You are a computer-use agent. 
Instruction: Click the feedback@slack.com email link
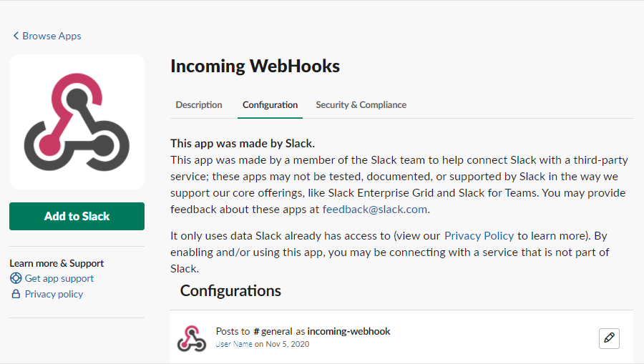tap(374, 210)
